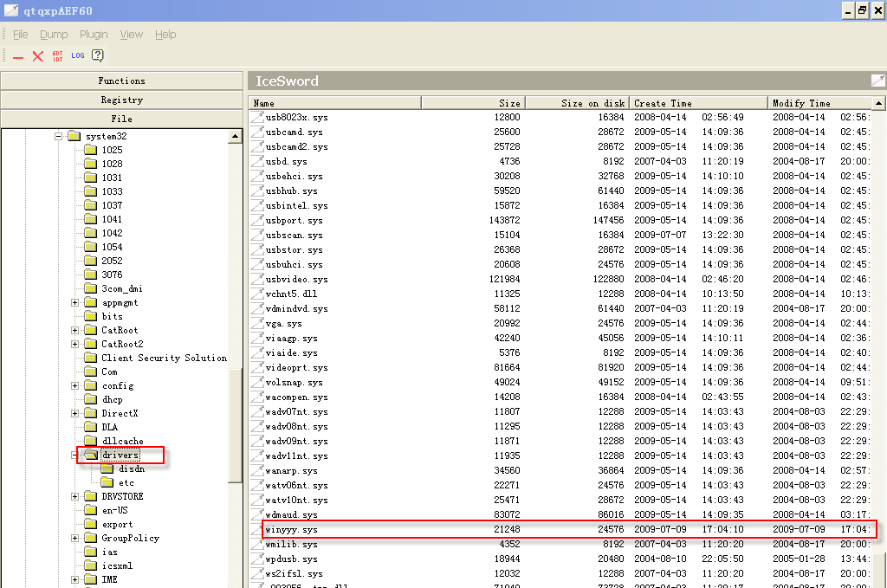Click the red minus toolbar icon
This screenshot has width=887, height=588.
click(x=18, y=56)
